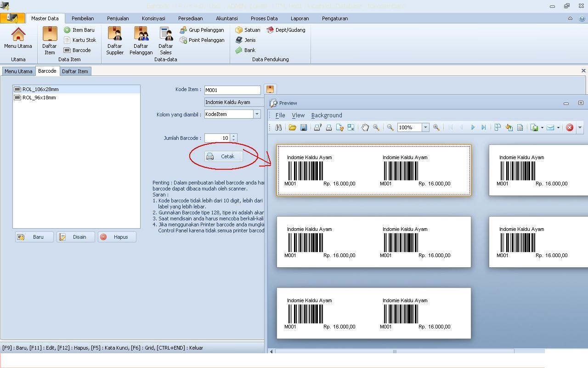Click zoom out icon in Preview

click(390, 127)
